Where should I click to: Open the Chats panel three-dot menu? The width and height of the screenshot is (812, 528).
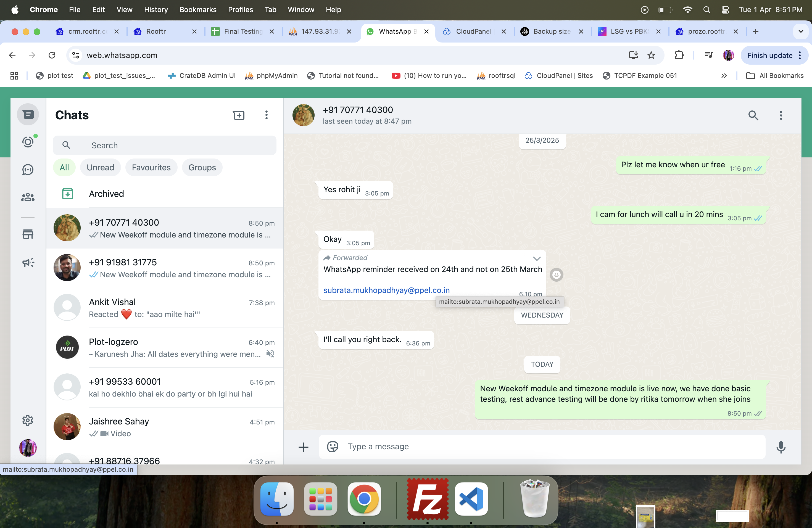[x=267, y=115]
